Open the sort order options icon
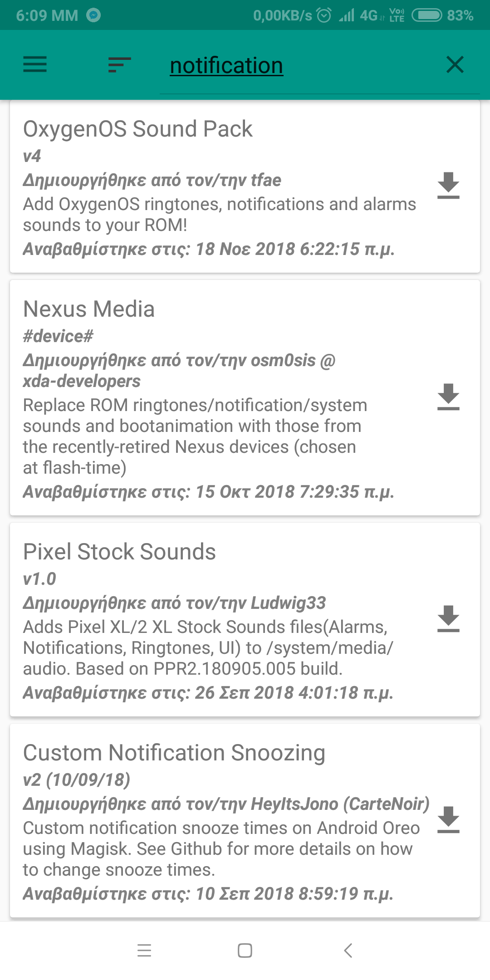The width and height of the screenshot is (490, 980). point(120,64)
